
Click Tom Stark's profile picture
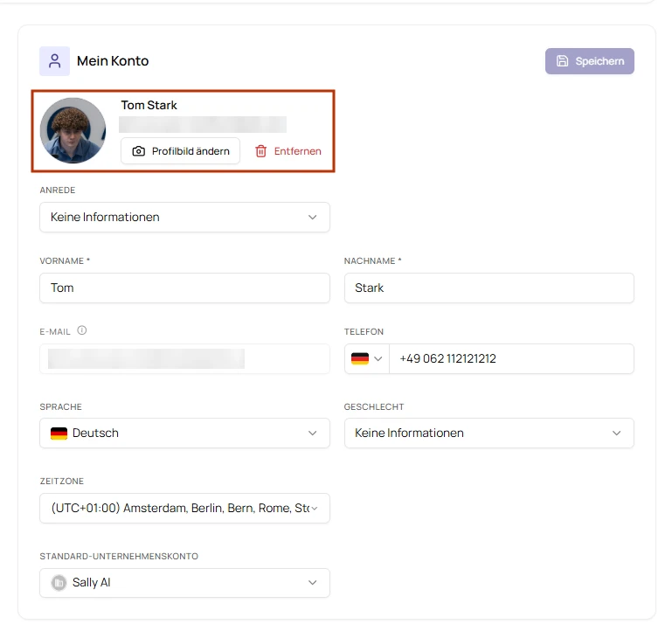(x=73, y=130)
